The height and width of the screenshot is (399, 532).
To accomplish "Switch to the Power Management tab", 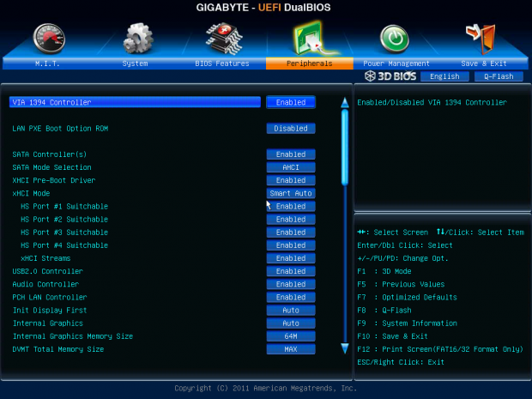I will [396, 63].
